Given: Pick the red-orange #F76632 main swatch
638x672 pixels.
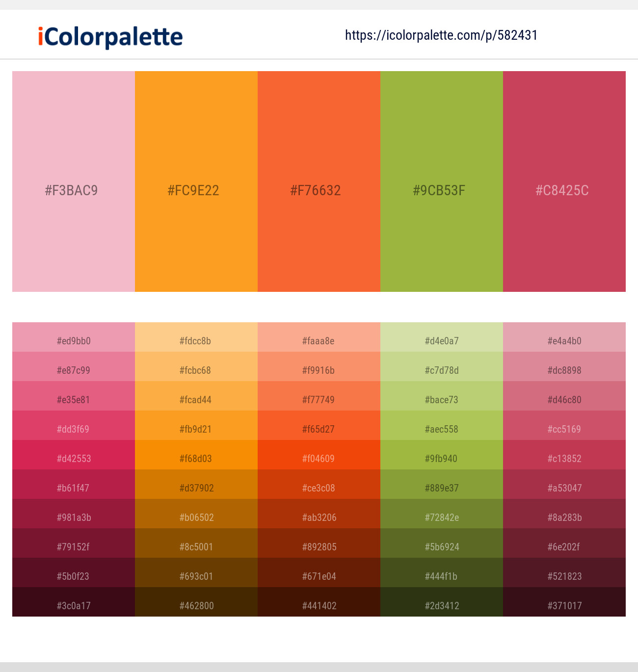Looking at the screenshot, I should [x=319, y=181].
